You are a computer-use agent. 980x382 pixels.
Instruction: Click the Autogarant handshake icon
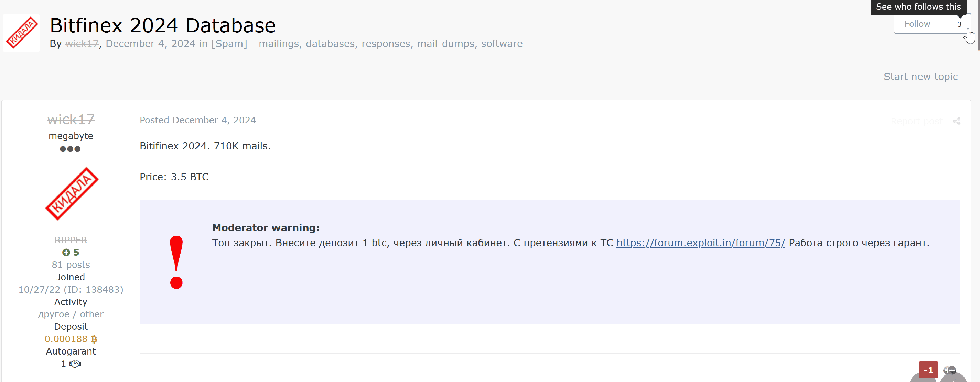tap(76, 364)
